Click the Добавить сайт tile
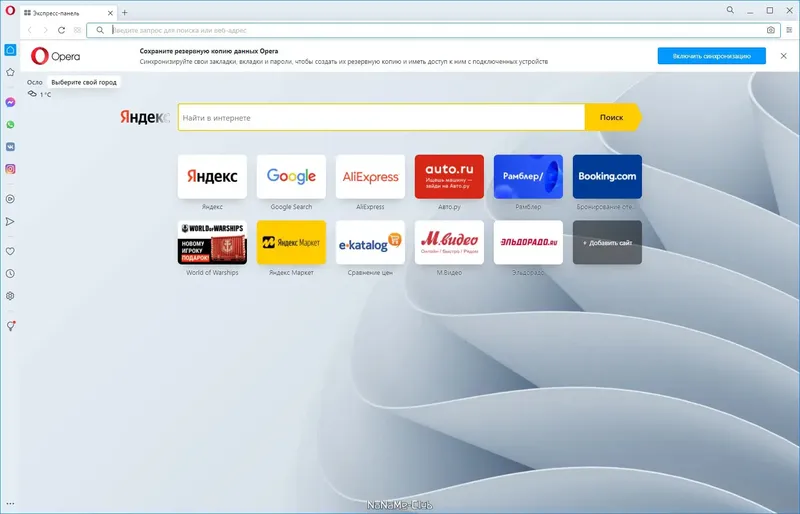Screen dimensions: 800x514 pyautogui.click(x=607, y=242)
